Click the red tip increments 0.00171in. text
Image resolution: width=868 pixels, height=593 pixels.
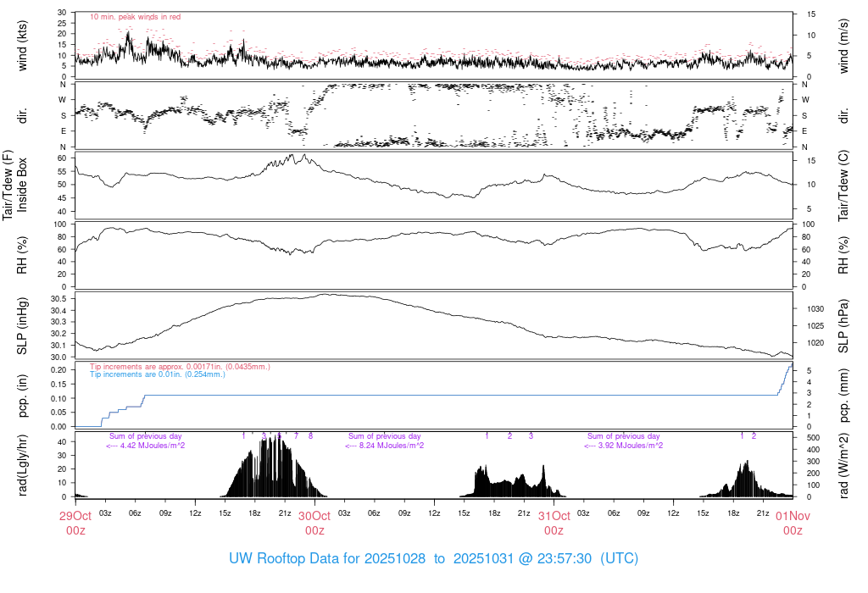[x=180, y=367]
